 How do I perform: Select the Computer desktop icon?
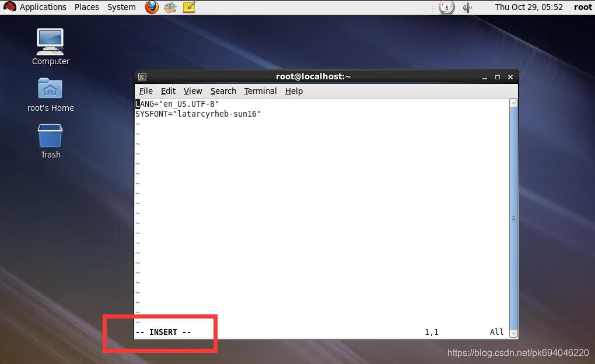point(51,47)
